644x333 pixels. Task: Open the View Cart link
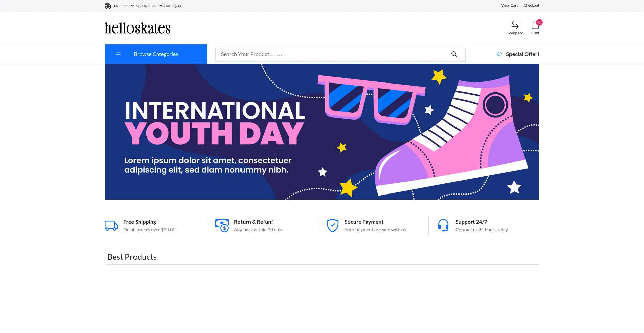click(x=509, y=5)
